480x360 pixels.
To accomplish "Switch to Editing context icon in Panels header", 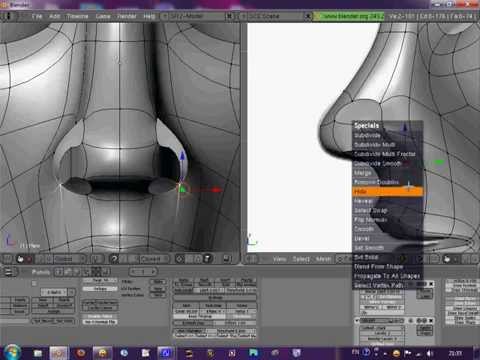I will pyautogui.click(x=96, y=272).
